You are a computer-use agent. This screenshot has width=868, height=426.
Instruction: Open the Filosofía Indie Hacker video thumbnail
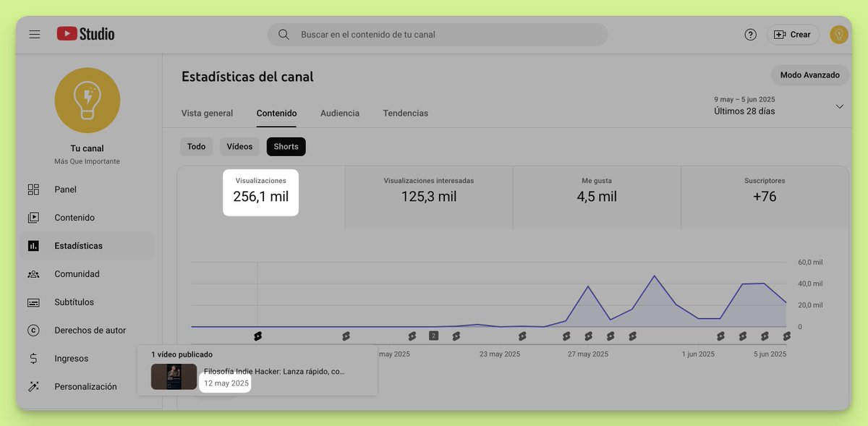tap(174, 377)
